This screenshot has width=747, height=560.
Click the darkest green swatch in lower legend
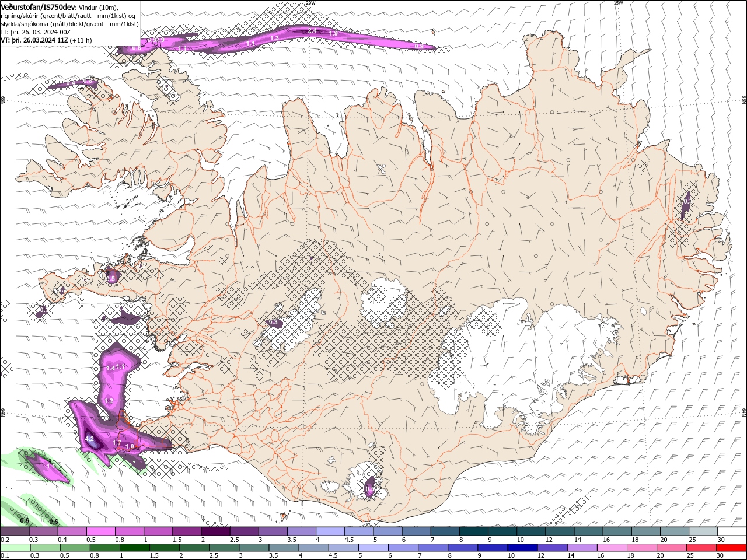134,548
